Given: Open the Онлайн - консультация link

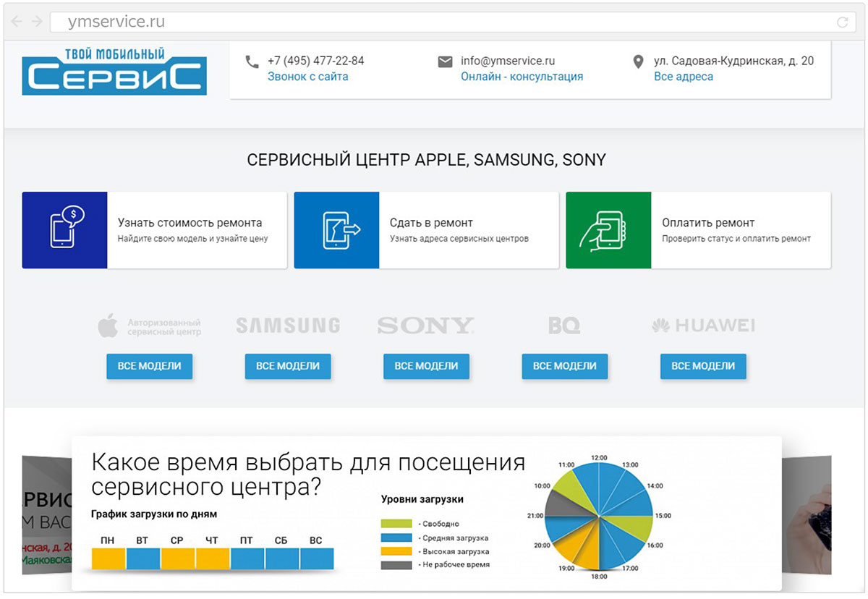Looking at the screenshot, I should 522,76.
